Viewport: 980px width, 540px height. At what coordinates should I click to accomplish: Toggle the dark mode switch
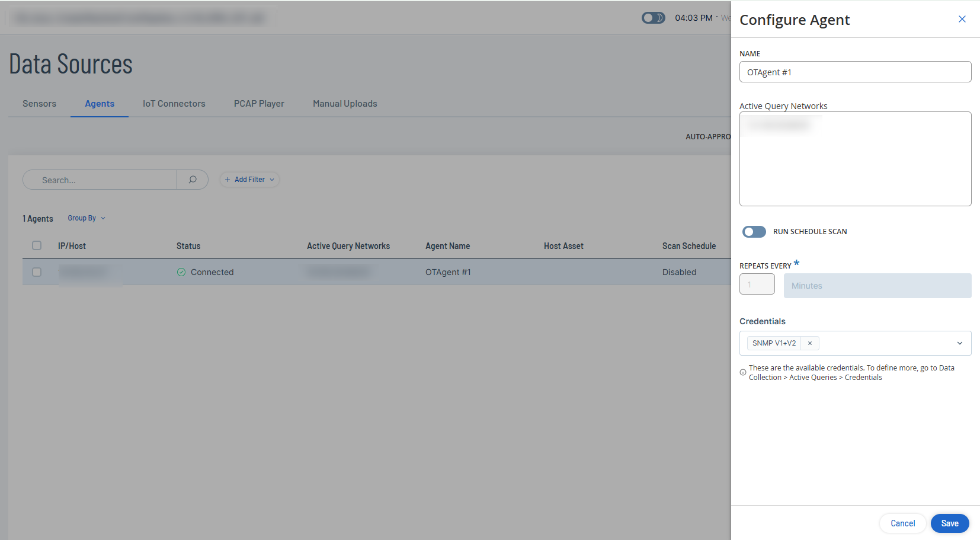coord(653,18)
